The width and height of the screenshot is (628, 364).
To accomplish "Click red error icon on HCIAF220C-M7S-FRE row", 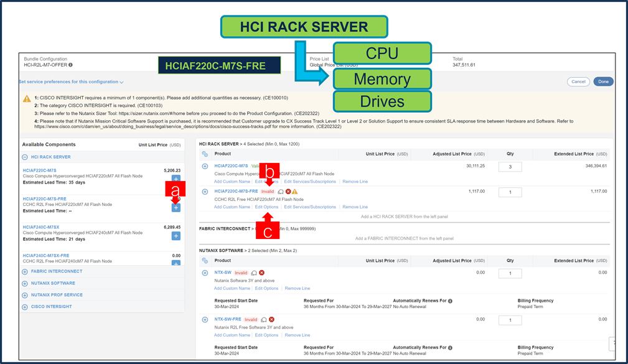I will click(288, 192).
